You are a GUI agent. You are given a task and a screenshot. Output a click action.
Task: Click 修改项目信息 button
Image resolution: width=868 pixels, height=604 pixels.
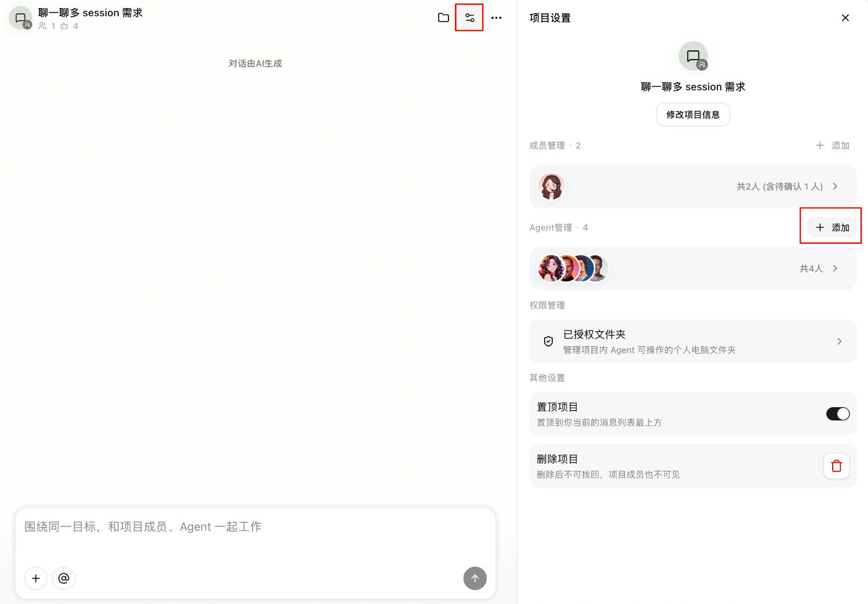(693, 115)
